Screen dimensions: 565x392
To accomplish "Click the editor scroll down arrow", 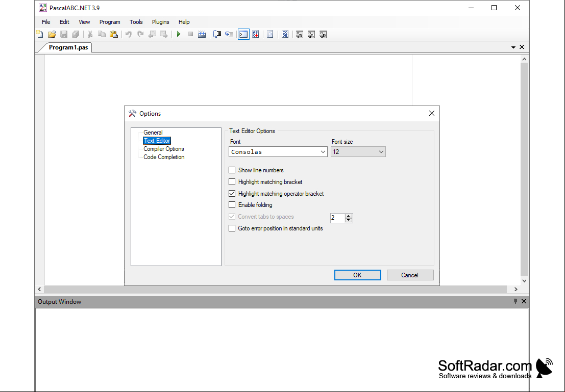I will (524, 281).
